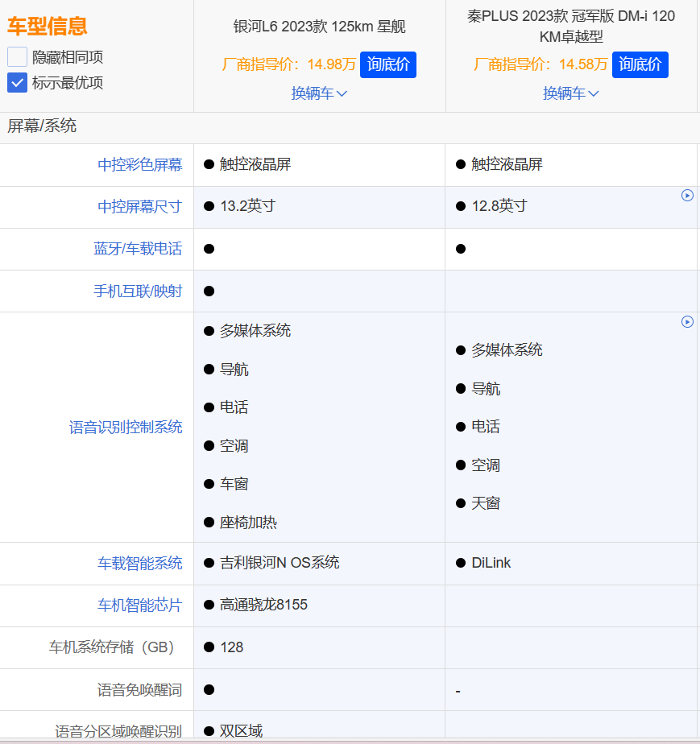The image size is (700, 744).
Task: Open 车机智能芯片 parameter link
Action: click(x=140, y=605)
